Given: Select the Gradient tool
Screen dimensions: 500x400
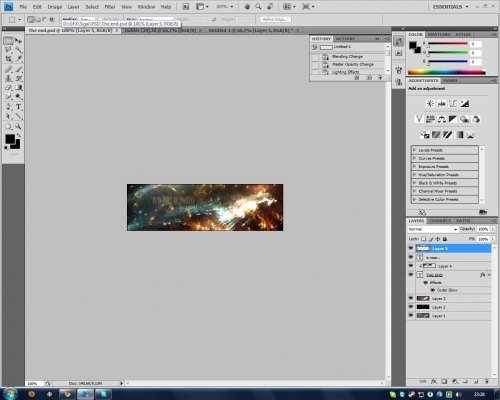Looking at the screenshot, I should click(x=18, y=88).
